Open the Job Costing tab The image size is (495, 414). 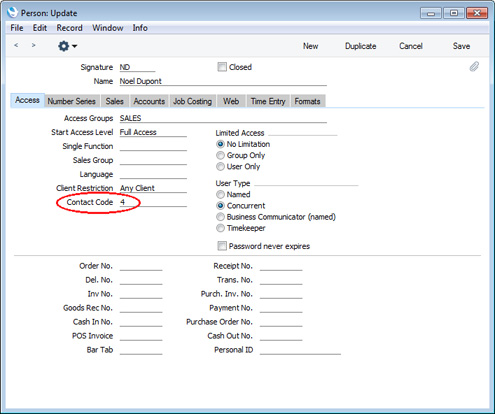192,101
